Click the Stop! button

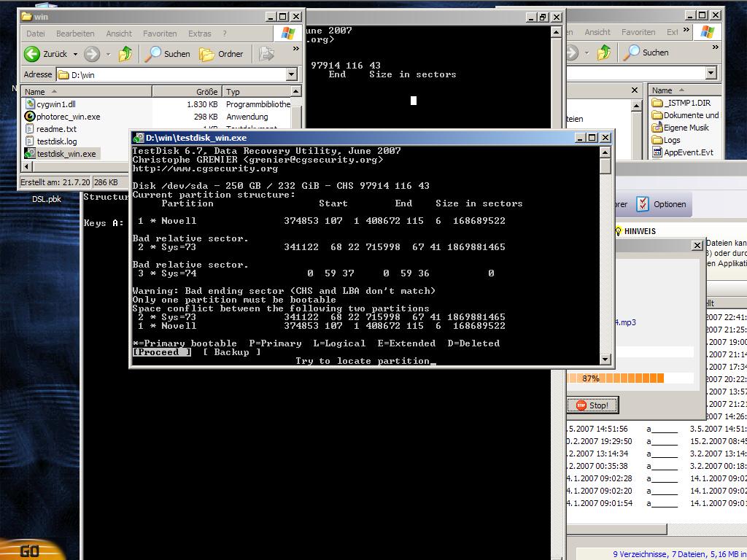coord(593,405)
